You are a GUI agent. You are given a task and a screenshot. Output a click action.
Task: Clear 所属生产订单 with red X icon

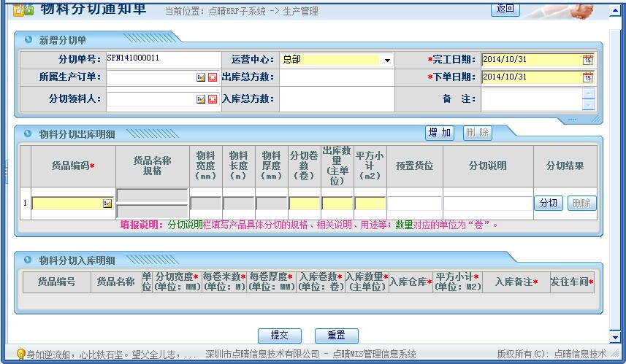point(213,77)
